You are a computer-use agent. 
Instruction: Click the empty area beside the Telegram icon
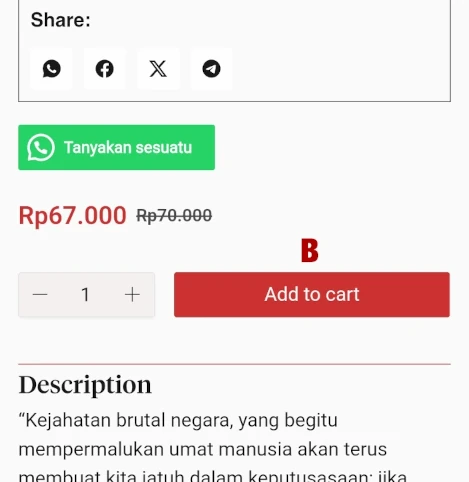[x=340, y=69]
